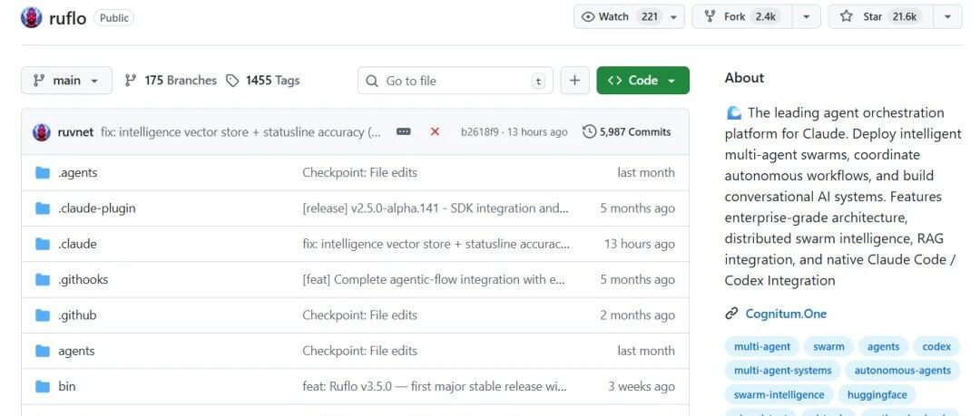Click the plus add file button
The height and width of the screenshot is (416, 980).
coord(575,81)
